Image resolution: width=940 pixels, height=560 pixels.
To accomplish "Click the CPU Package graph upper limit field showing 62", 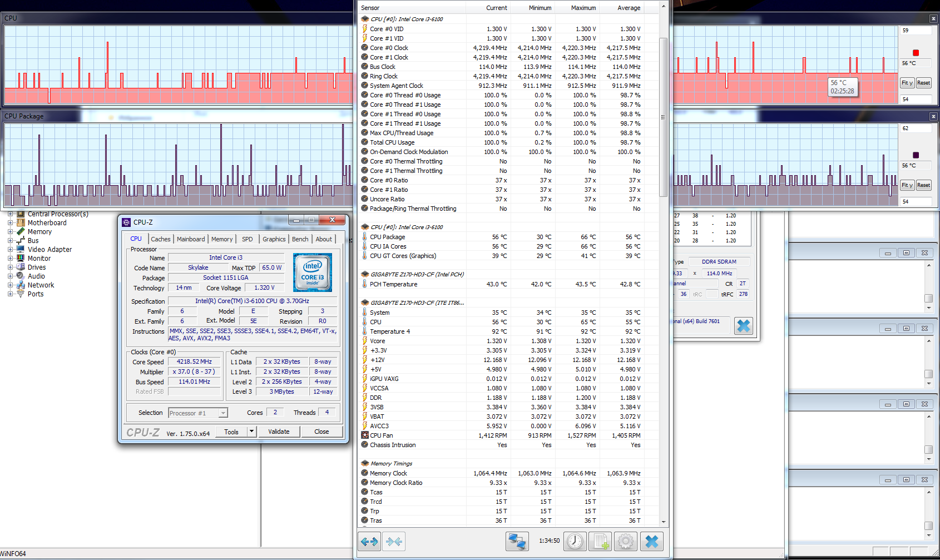I will pyautogui.click(x=916, y=128).
